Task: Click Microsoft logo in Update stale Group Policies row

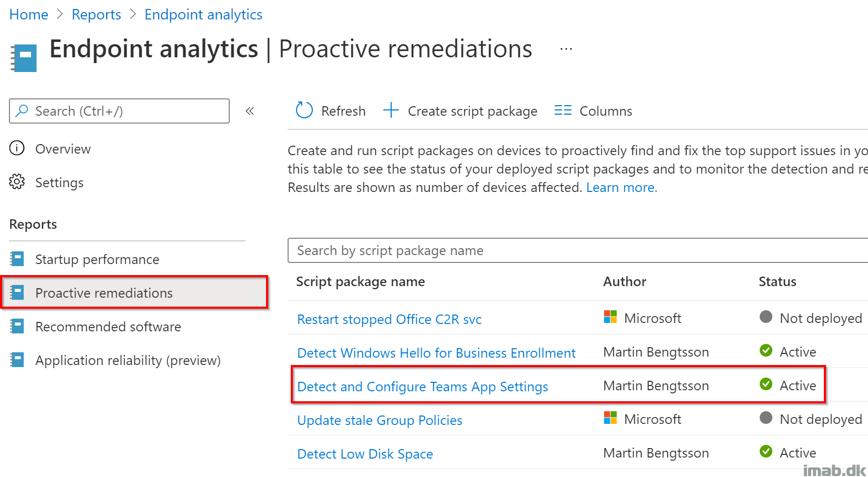Action: 610,418
